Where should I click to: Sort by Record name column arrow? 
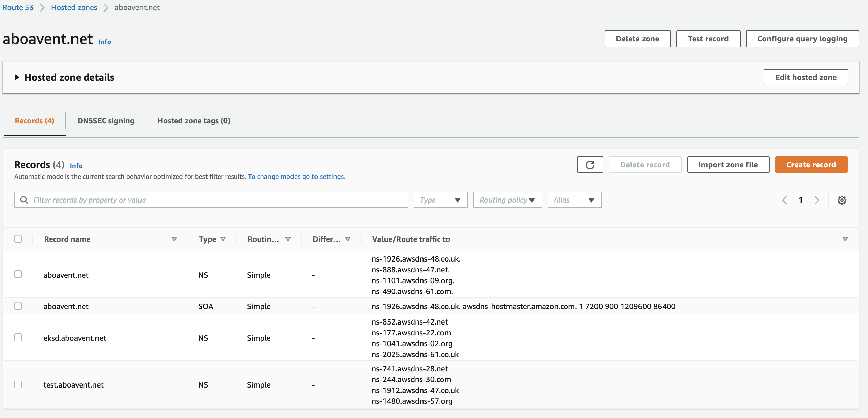174,239
